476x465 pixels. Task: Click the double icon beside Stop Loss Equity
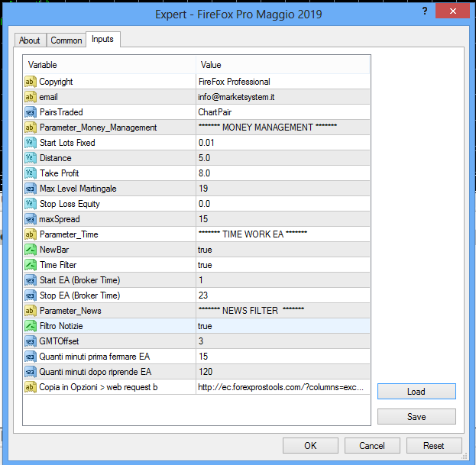coord(31,204)
